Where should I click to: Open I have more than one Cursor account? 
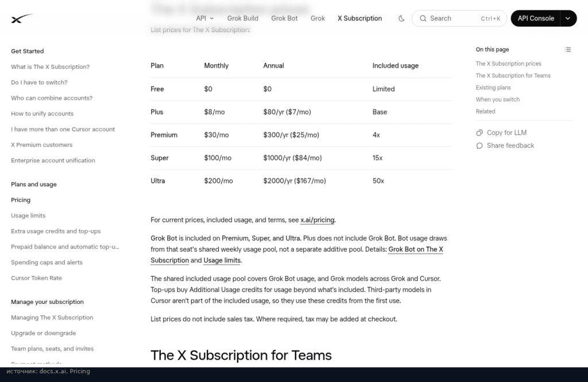coord(63,129)
